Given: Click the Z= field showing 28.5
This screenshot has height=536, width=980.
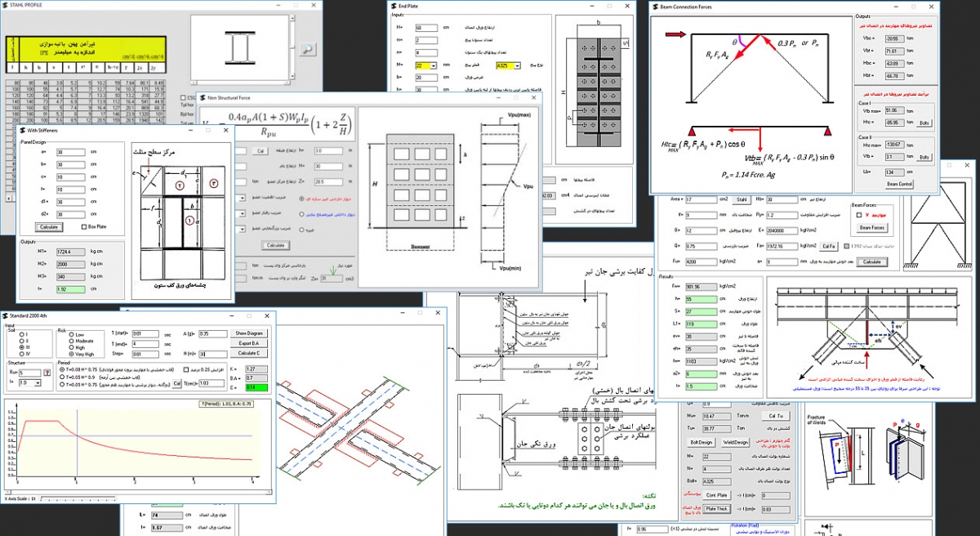Looking at the screenshot, I should [x=328, y=181].
